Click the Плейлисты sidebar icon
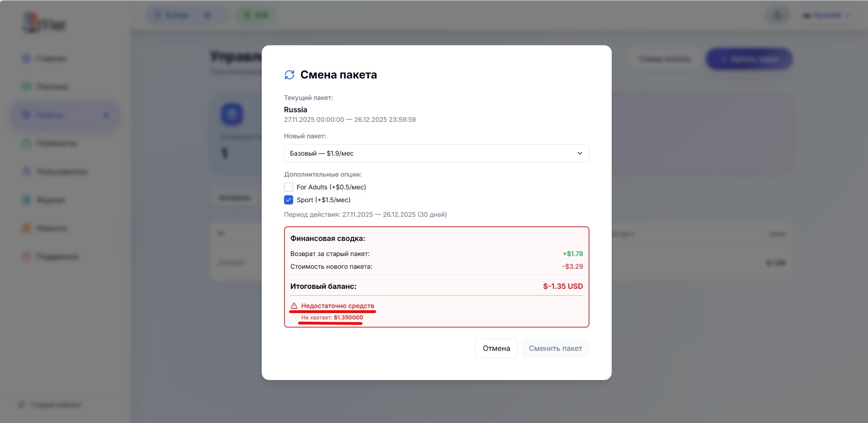 (x=26, y=143)
